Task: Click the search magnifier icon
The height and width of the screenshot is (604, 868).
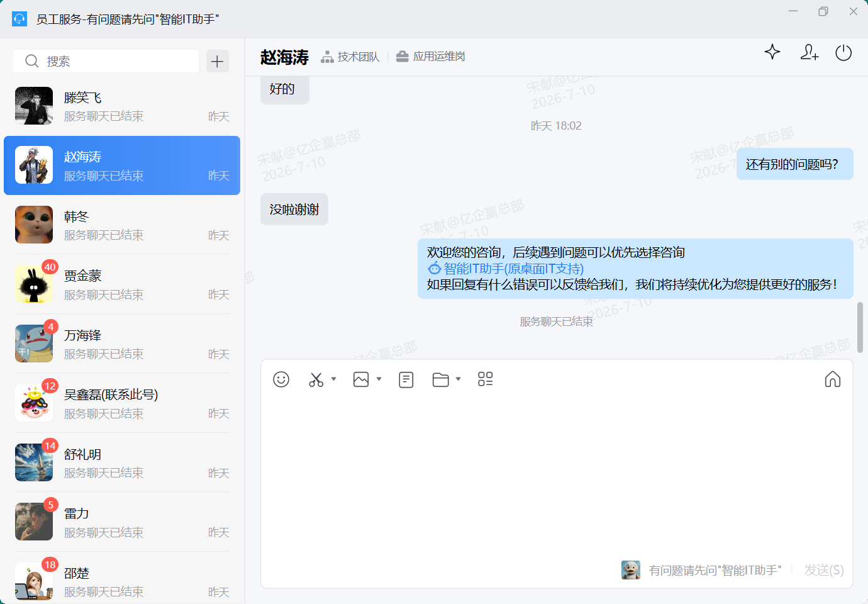Action: click(x=32, y=61)
